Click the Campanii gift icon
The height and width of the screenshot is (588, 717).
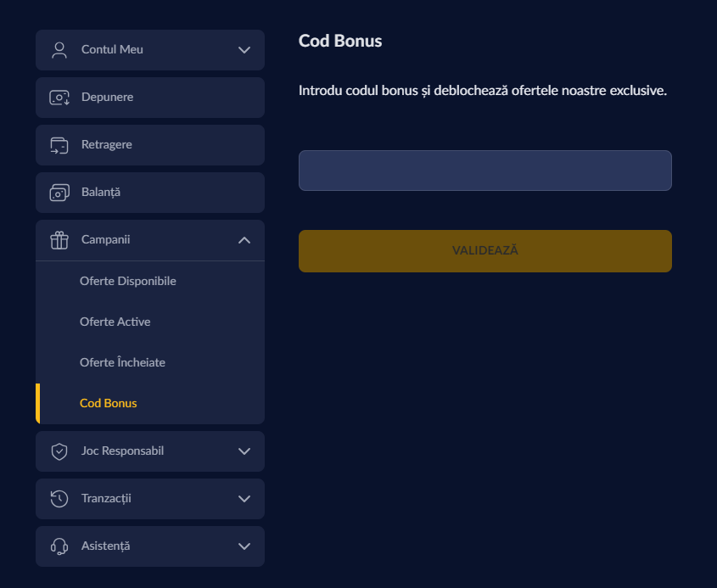pyautogui.click(x=59, y=239)
